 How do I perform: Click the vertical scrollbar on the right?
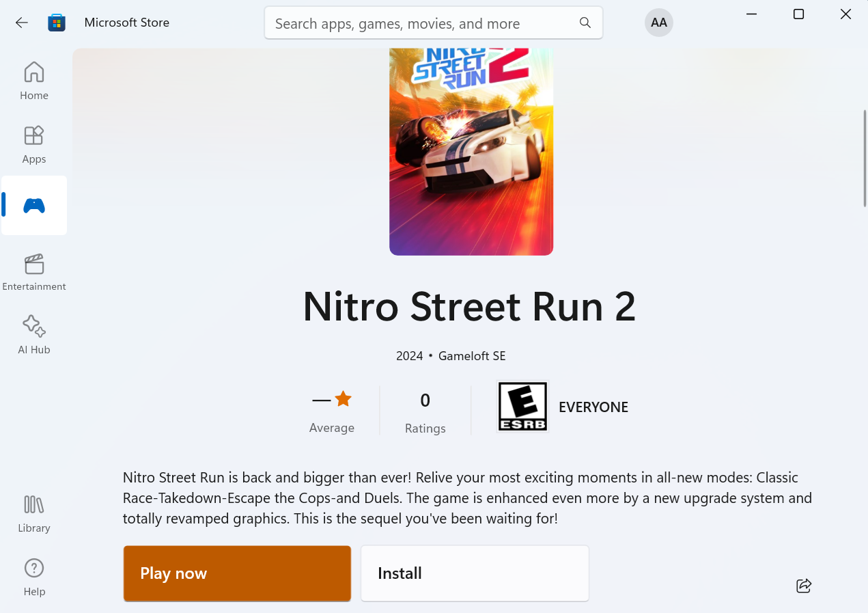coord(865,157)
